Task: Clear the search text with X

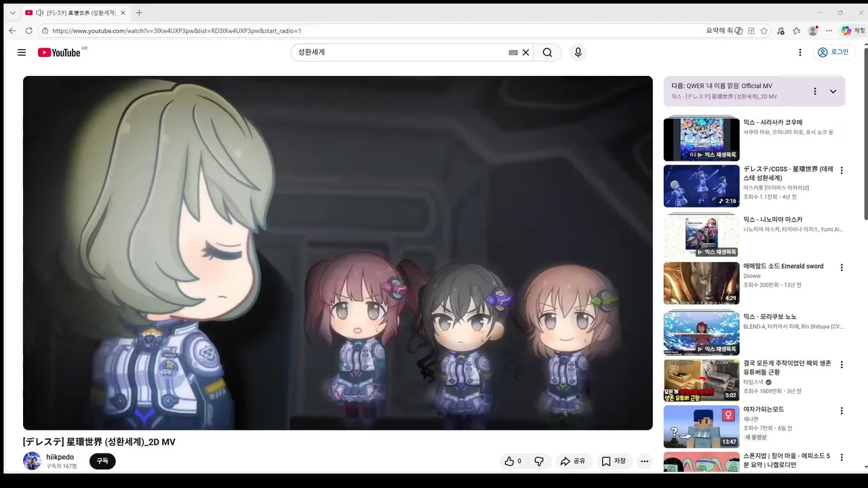Action: tap(526, 52)
